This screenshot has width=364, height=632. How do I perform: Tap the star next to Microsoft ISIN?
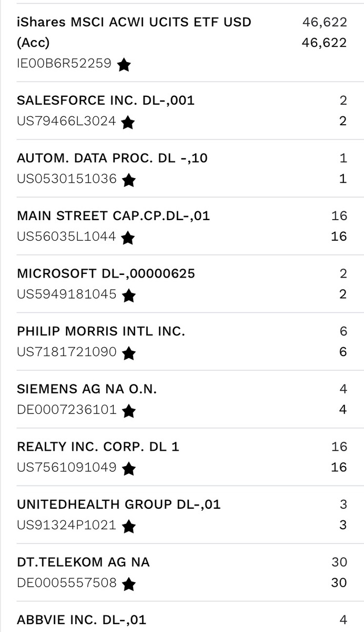coord(129,295)
